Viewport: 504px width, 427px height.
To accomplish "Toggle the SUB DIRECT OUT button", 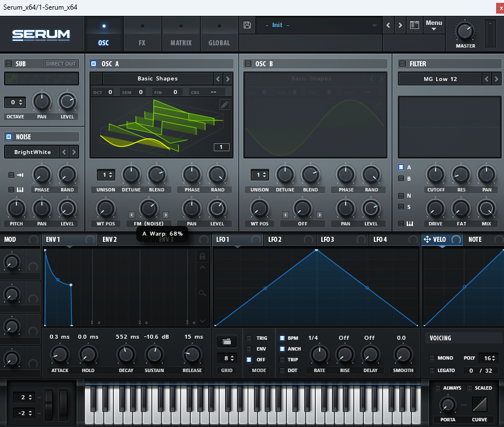I will [x=61, y=64].
